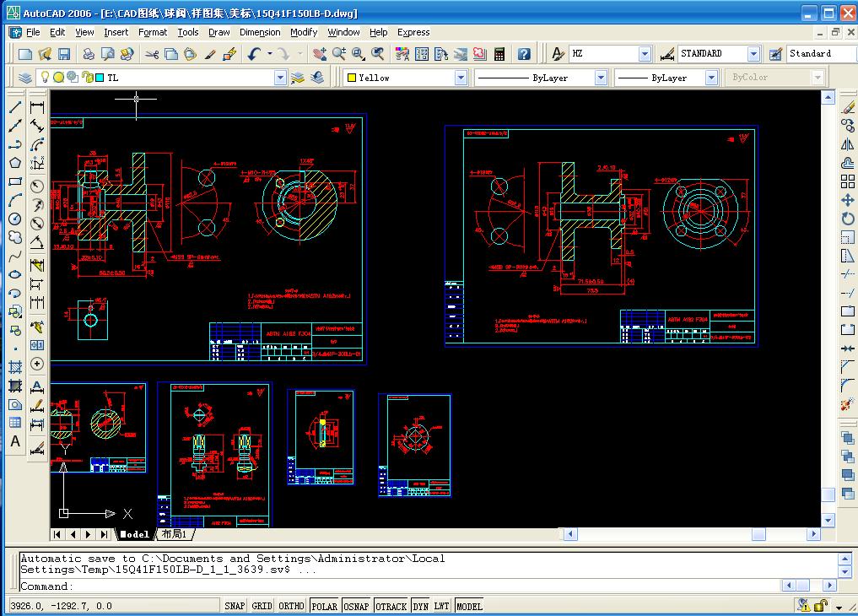Expand the Yellow color dropdown

pos(461,78)
